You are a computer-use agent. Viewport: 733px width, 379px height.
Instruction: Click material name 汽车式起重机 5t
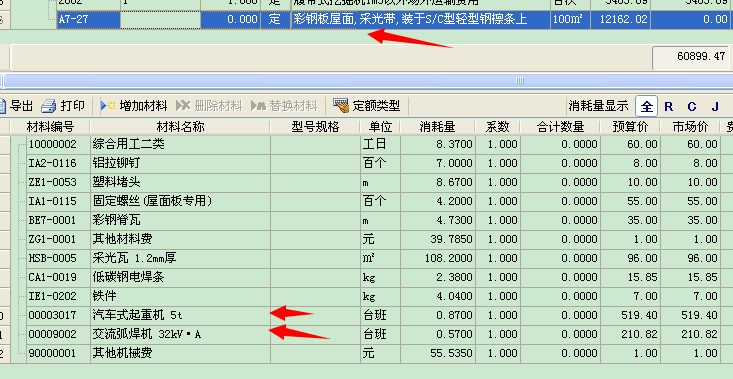pyautogui.click(x=137, y=315)
